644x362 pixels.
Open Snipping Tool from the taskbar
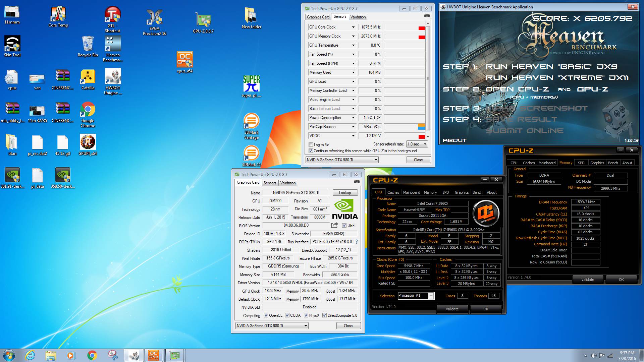[x=113, y=355]
